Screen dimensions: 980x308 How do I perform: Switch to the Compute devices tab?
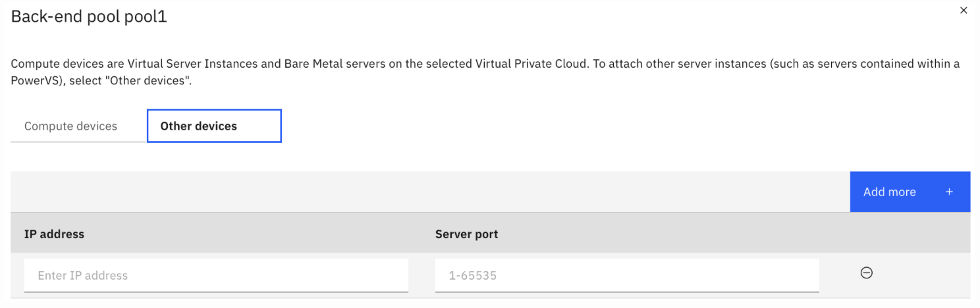70,126
